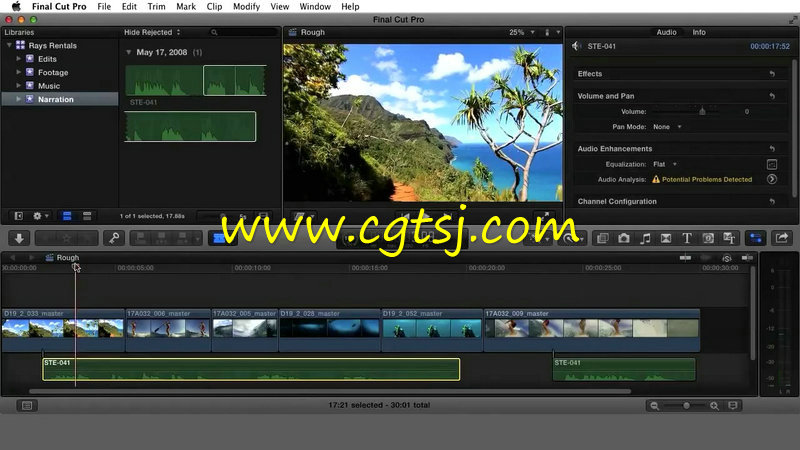This screenshot has height=450, width=800.
Task: Toggle video skimming in the timeline
Action: (x=685, y=258)
